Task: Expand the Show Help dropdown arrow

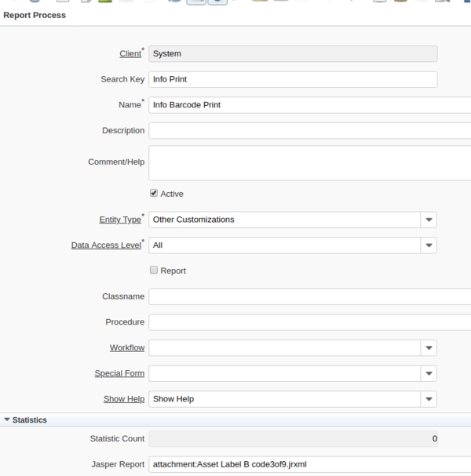Action: click(429, 399)
